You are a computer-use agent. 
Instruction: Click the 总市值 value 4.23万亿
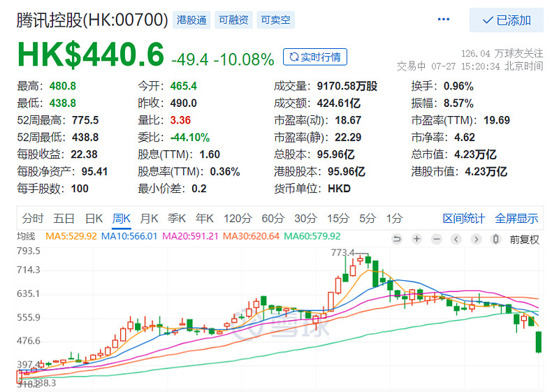pyautogui.click(x=475, y=154)
